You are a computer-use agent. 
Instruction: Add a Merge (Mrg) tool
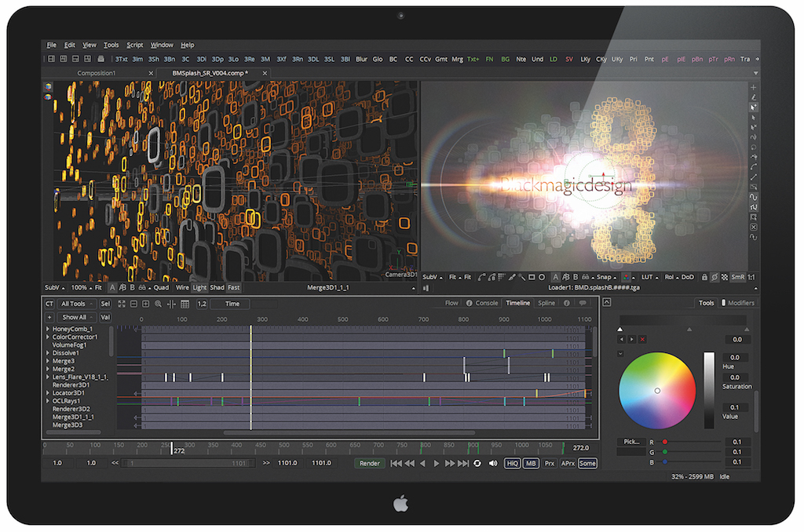457,59
